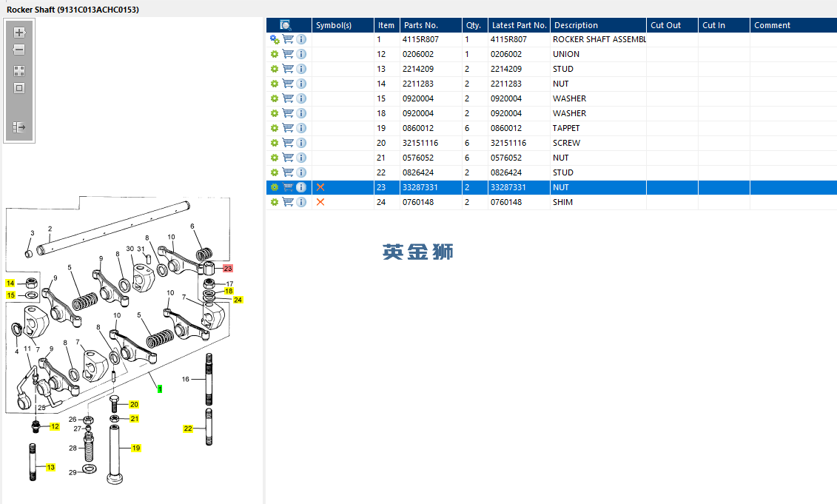Screen dimensions: 837x504
Task: Click part number 32151116 in Parts No. column
Action: click(420, 143)
